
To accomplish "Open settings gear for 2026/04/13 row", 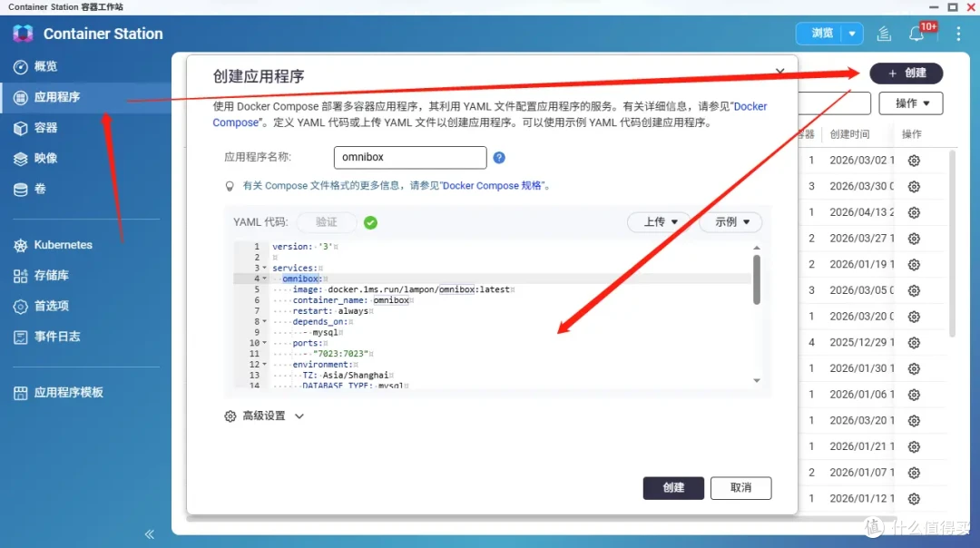I will (x=914, y=213).
